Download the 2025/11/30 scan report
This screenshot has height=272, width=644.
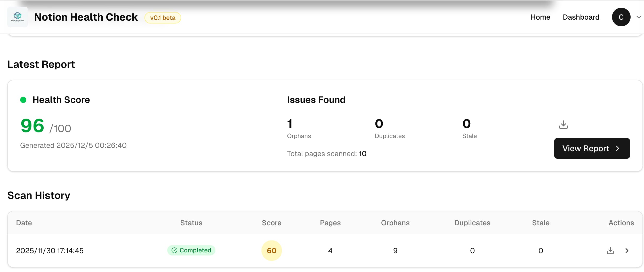[610, 251]
